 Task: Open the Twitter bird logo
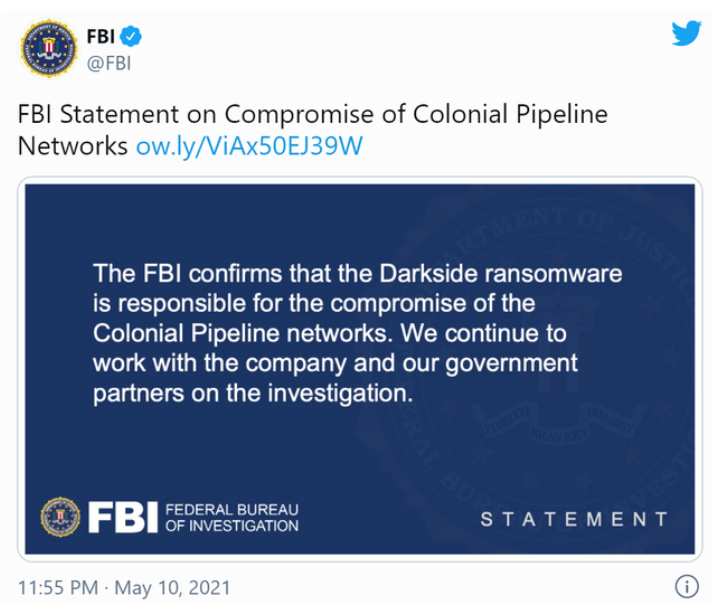coord(687,33)
